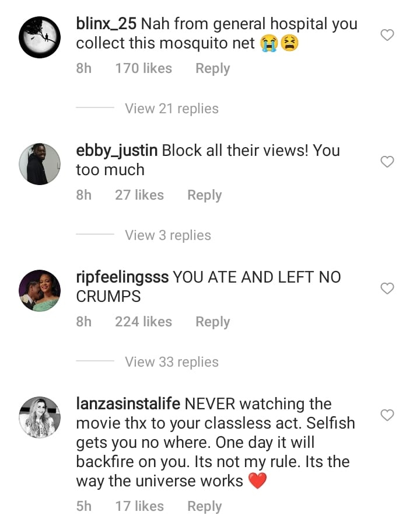Show View 33 replies thread
Viewport: 420px width, 529px height.
[171, 362]
